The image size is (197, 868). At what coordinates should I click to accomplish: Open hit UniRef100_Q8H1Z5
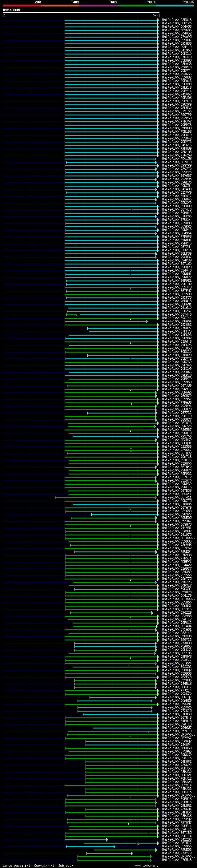pyautogui.click(x=177, y=23)
